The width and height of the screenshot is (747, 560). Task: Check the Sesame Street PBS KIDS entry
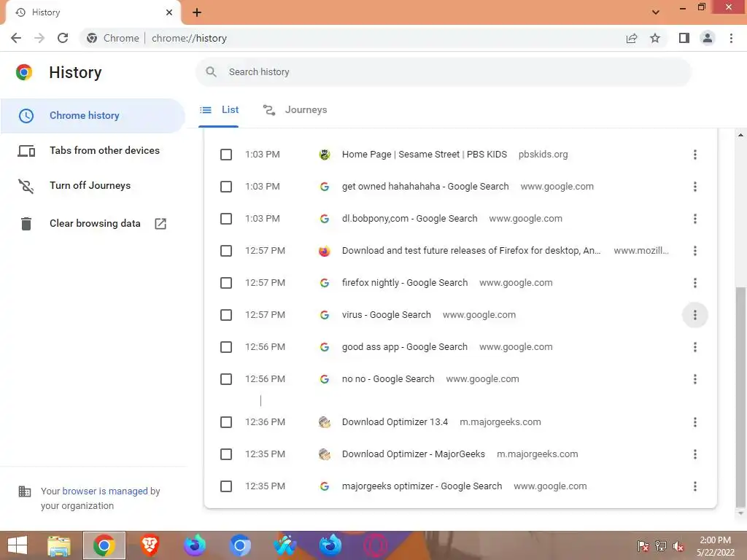(x=226, y=155)
